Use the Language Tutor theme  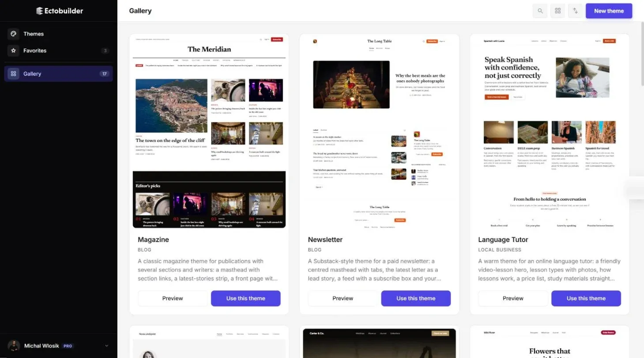point(586,298)
